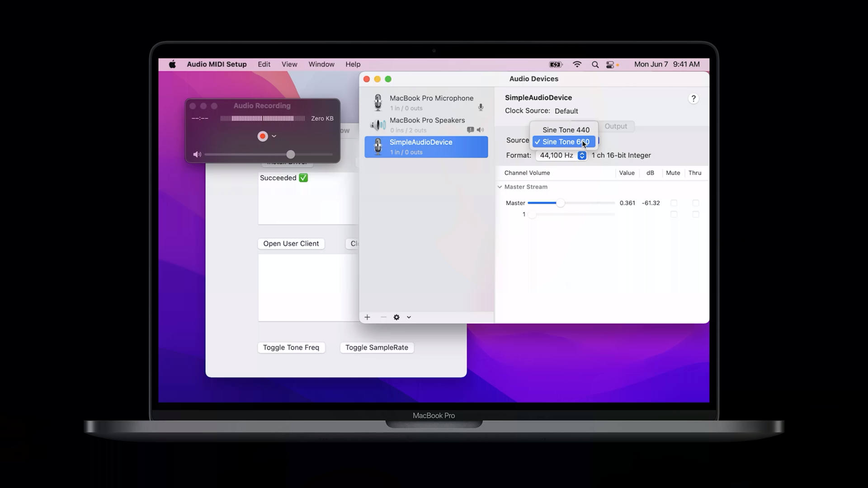Click the dB value -61.32
868x488 pixels.
(651, 203)
